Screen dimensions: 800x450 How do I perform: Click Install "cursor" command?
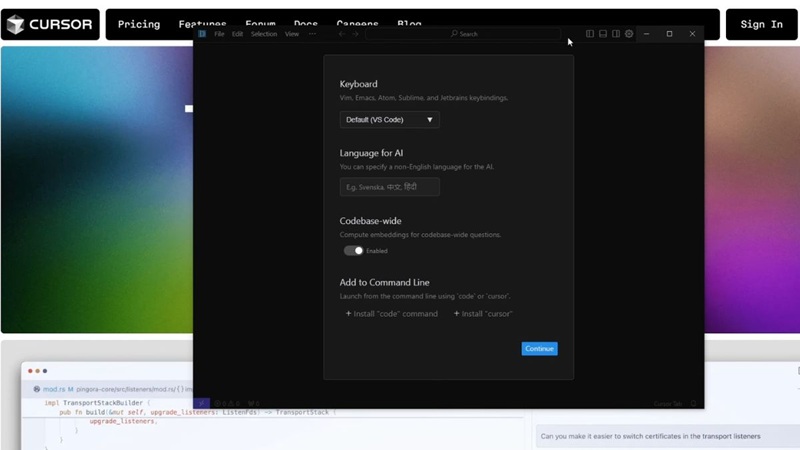(x=483, y=314)
